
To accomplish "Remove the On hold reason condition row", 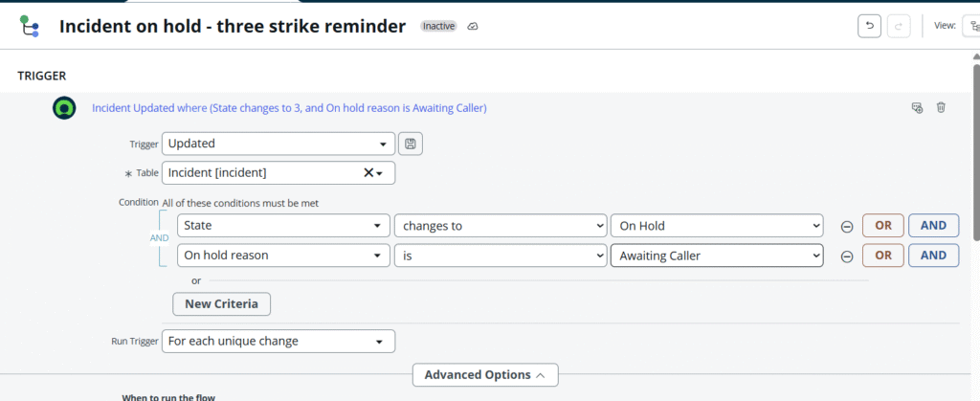I will coord(847,256).
